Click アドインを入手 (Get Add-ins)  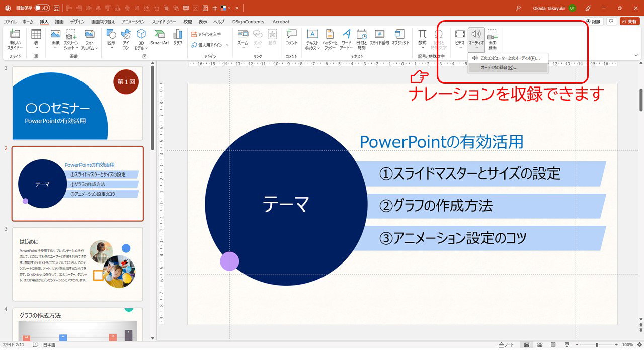pos(206,34)
